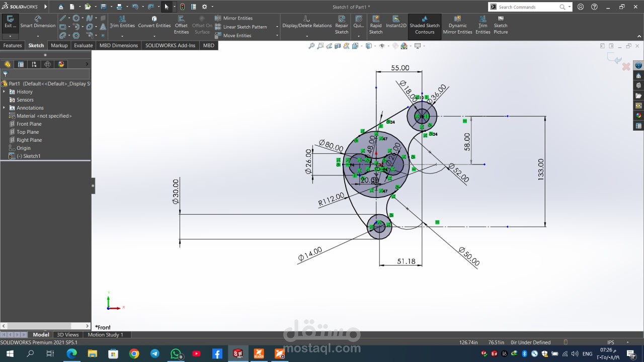Screen dimensions: 644x362
Task: Open the Features ribbon tab
Action: point(13,45)
